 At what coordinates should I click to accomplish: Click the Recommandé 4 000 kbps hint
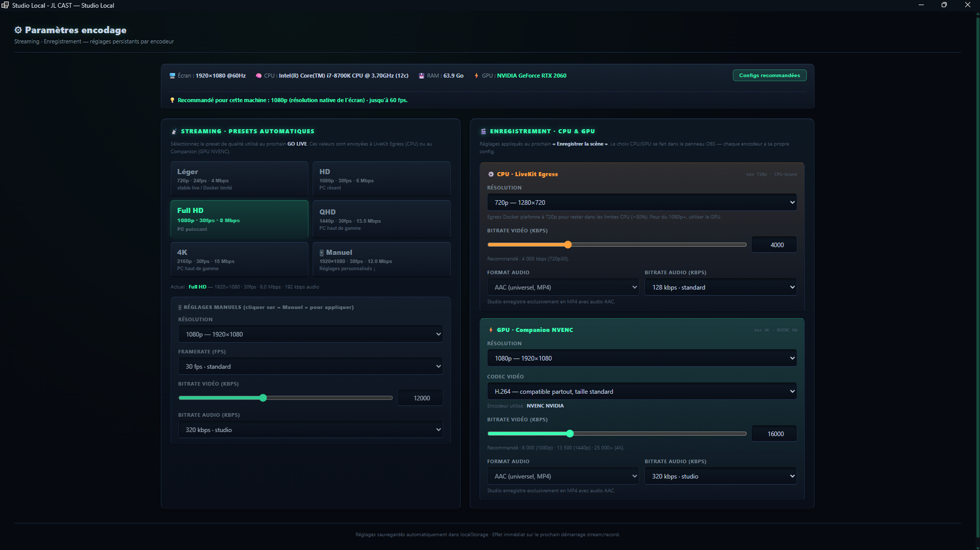click(528, 259)
